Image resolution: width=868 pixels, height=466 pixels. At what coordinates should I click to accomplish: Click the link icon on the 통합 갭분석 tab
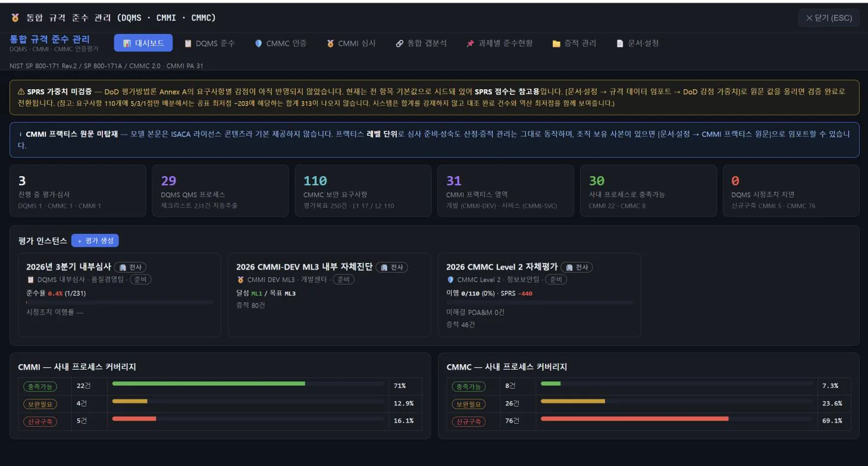[400, 43]
